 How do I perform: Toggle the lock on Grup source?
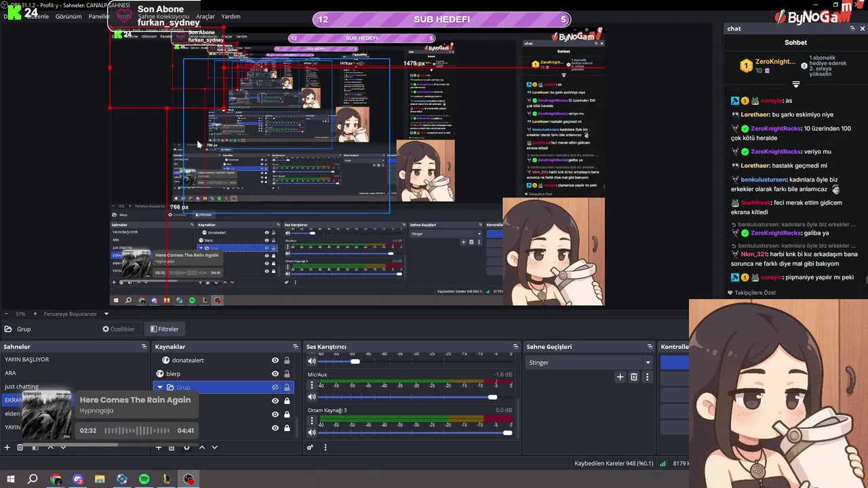[x=287, y=387]
